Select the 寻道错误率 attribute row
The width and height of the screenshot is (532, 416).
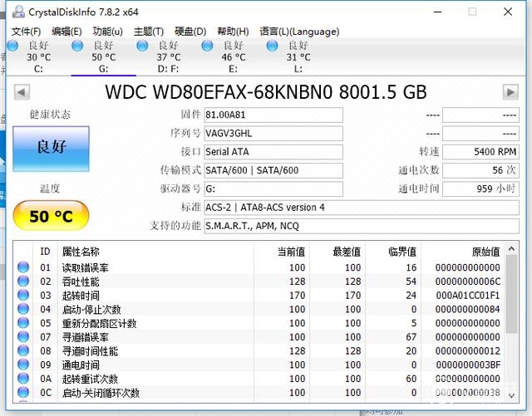coord(259,337)
